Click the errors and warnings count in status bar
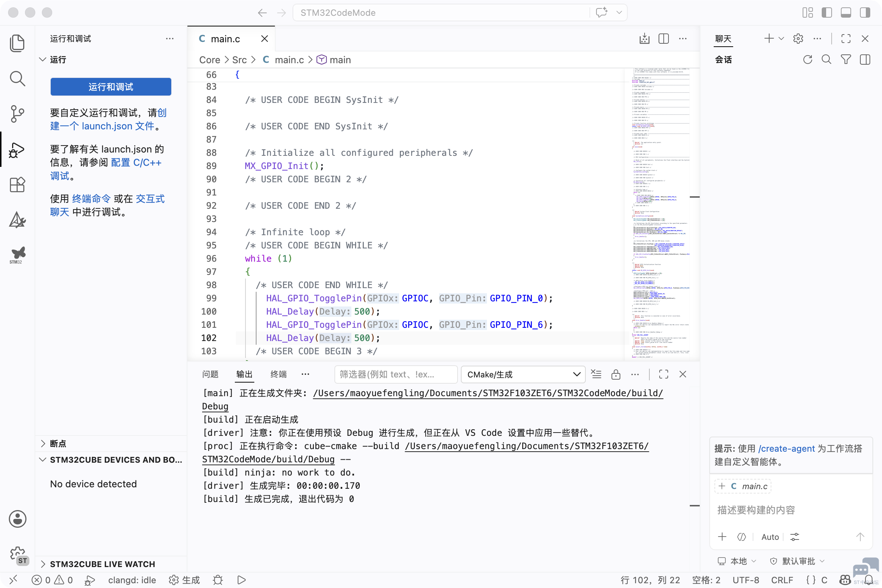 click(52, 580)
